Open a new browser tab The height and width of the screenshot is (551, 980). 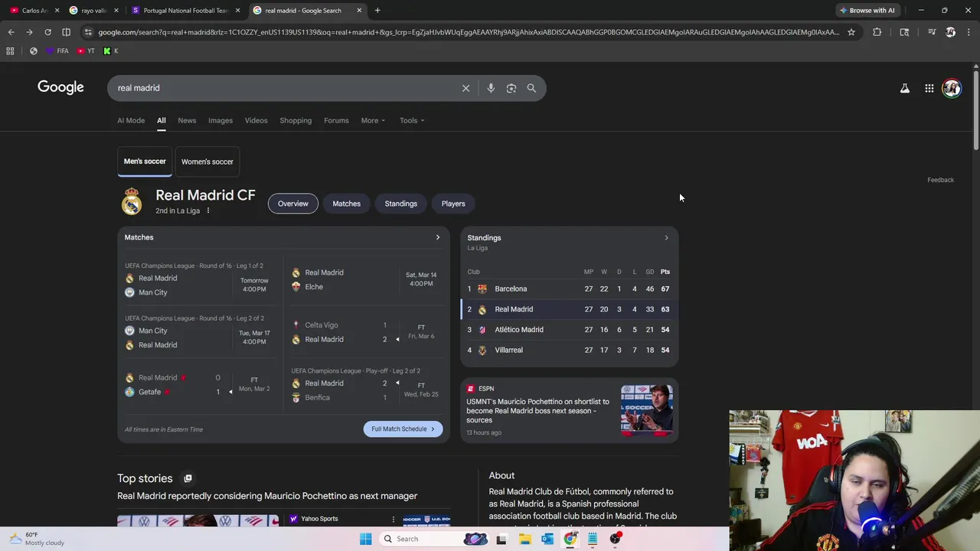377,10
